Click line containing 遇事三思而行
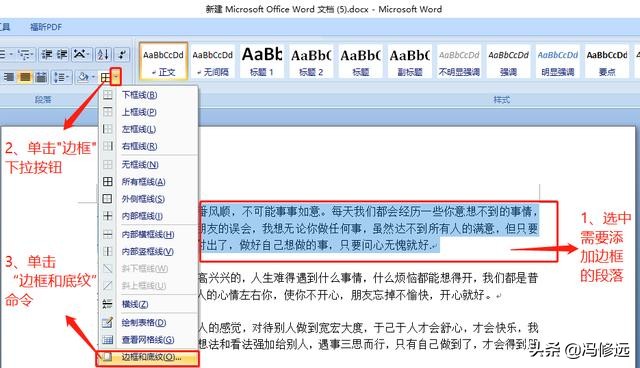This screenshot has height=368, width=640. tap(368, 344)
